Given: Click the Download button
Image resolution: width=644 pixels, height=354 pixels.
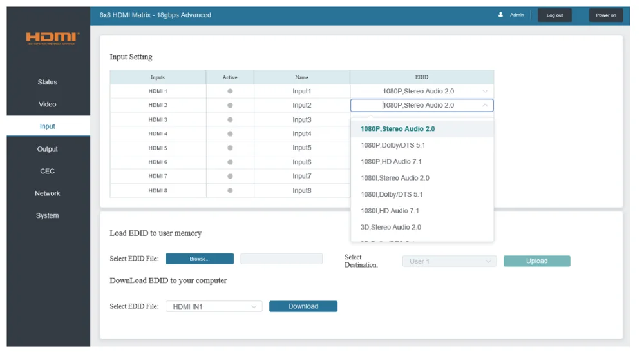Looking at the screenshot, I should coord(303,306).
